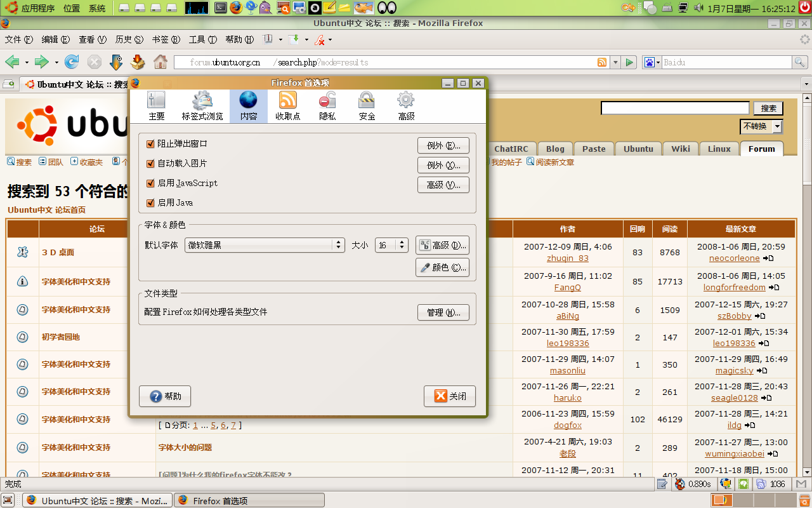Click the 关闭 close button in preferences

click(450, 396)
